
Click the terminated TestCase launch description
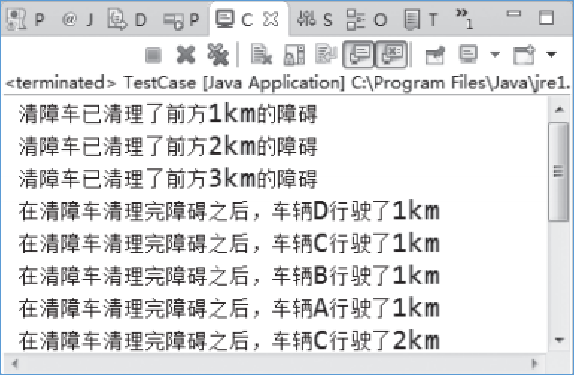tap(288, 83)
